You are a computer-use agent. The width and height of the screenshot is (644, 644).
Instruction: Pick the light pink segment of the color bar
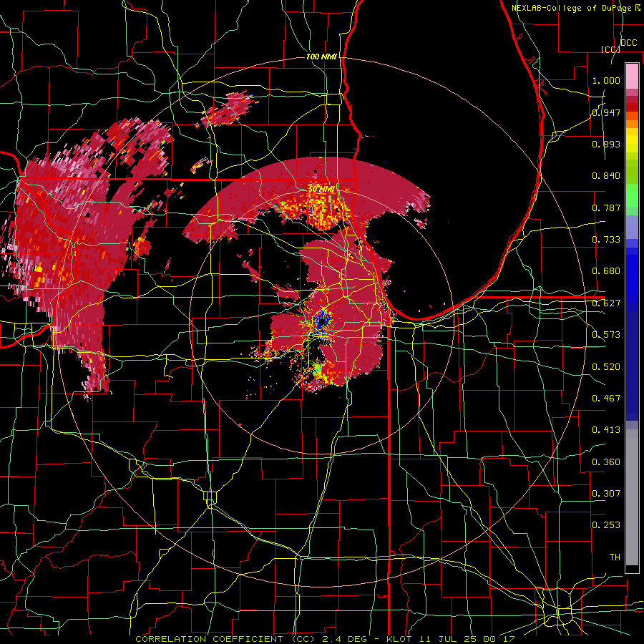[x=632, y=76]
